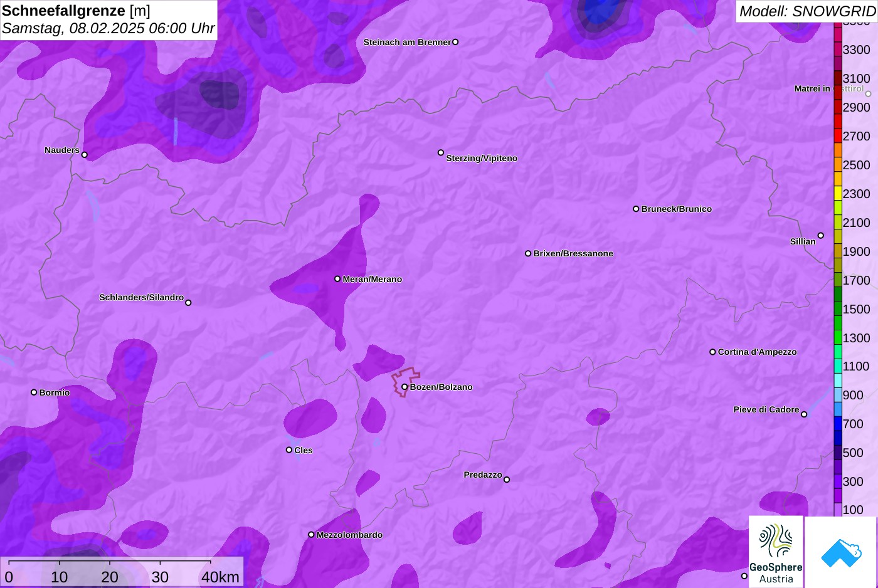Click the scale bar ruler
Viewport: 878px width, 588px height.
pyautogui.click(x=110, y=562)
